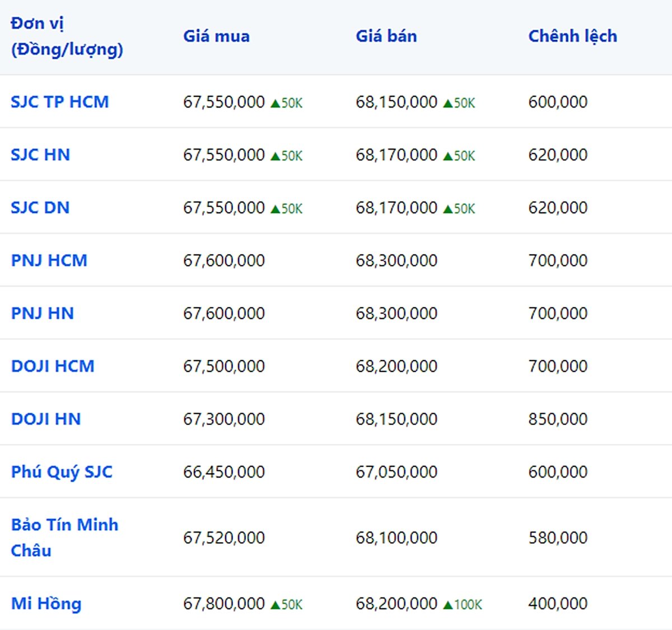The width and height of the screenshot is (672, 630).
Task: Select DOJI HCM sell price 68,200,000
Action: (x=396, y=366)
